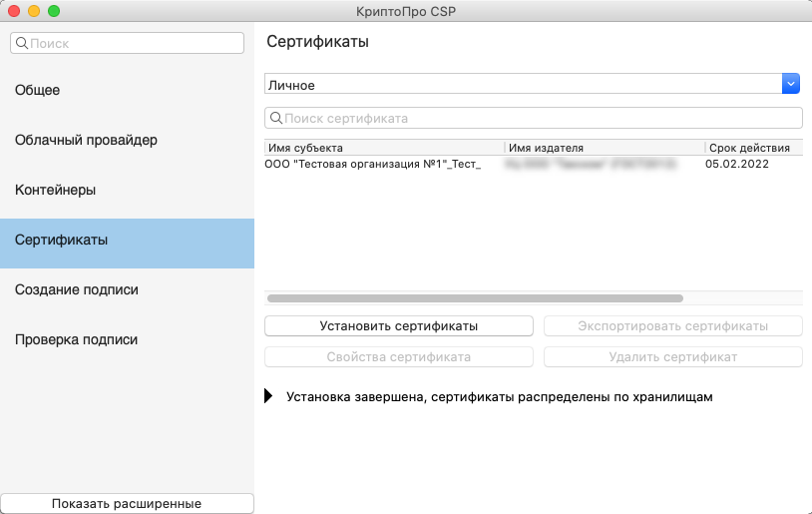Select Сертификаты in the sidebar
This screenshot has width=812, height=514.
(62, 240)
